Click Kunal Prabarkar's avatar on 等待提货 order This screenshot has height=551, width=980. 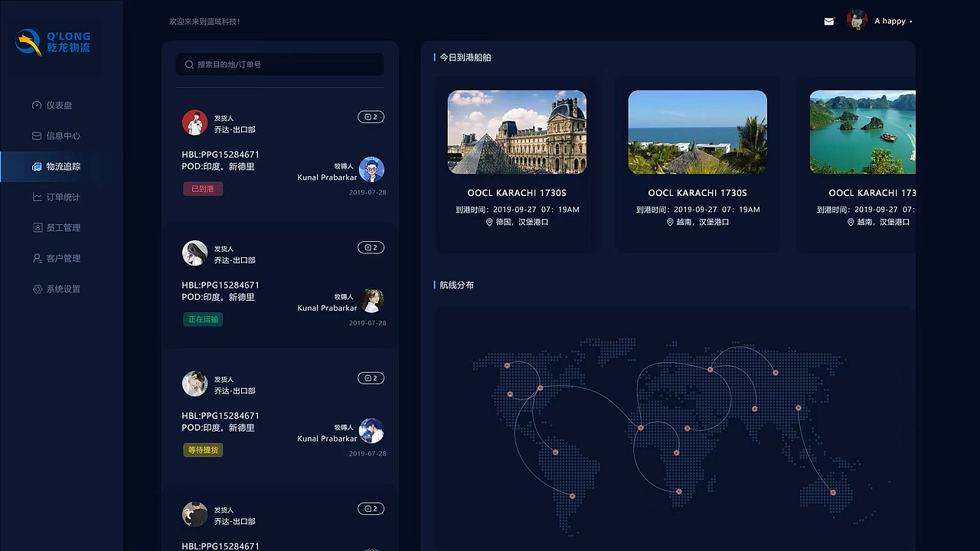coord(371,431)
